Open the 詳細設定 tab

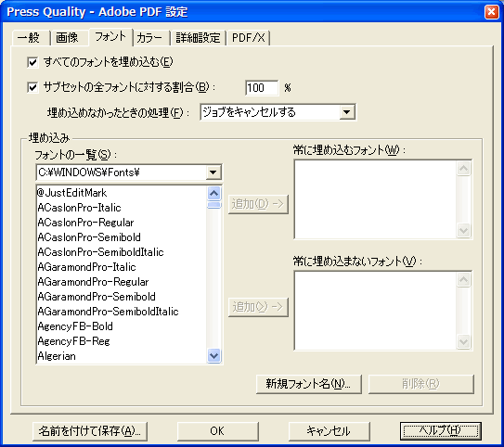click(198, 38)
